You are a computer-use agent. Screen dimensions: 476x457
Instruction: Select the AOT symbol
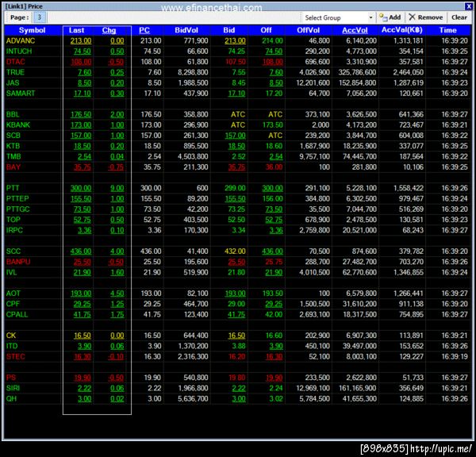point(13,294)
